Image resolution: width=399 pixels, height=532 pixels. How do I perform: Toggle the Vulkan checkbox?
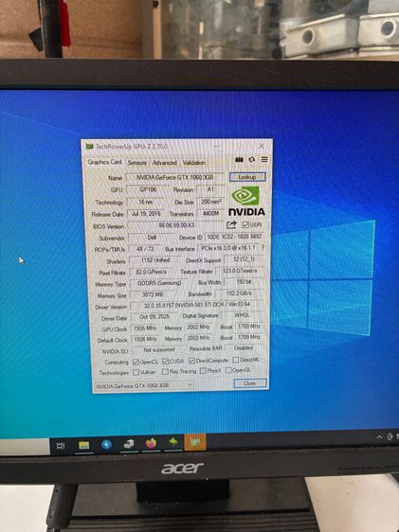pos(136,372)
